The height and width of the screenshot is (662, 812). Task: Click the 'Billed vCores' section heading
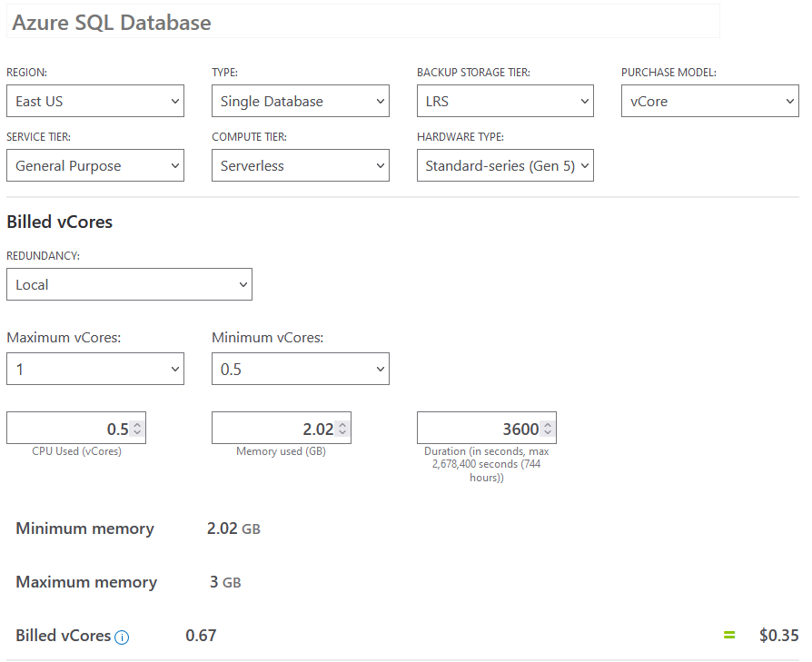pyautogui.click(x=60, y=222)
